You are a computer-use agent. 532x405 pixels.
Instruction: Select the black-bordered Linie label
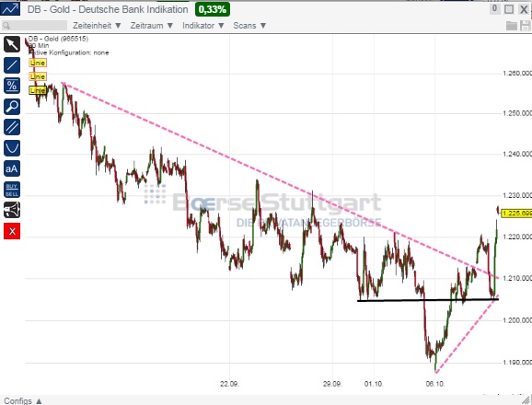tap(38, 90)
